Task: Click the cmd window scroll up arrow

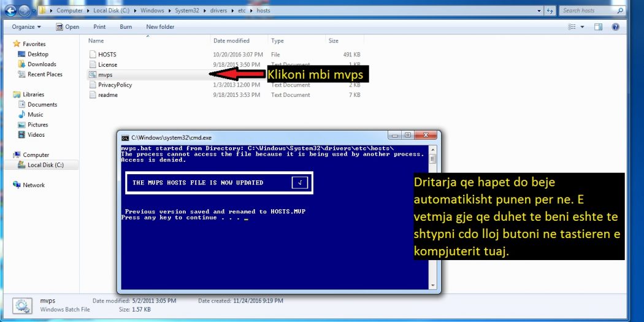Action: [x=432, y=149]
